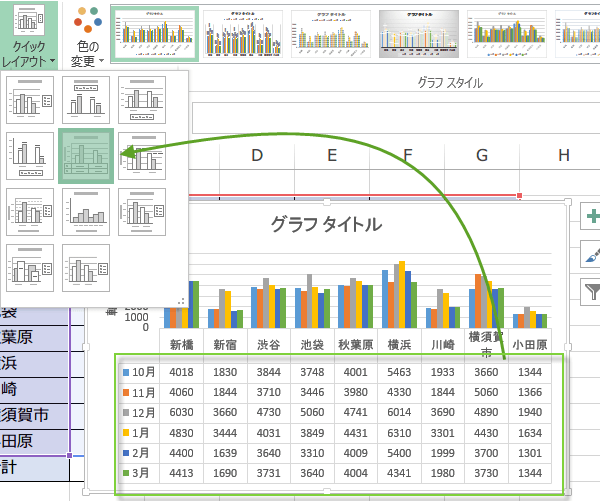Choose layout with axis and bottom legend, second row
This screenshot has height=501, width=600.
[x=30, y=156]
